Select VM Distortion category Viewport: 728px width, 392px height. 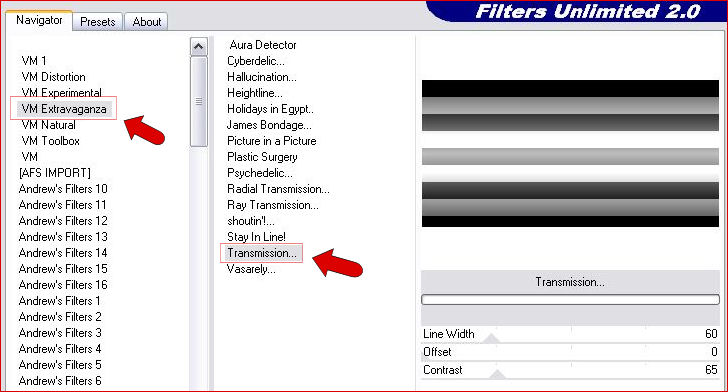[x=53, y=77]
